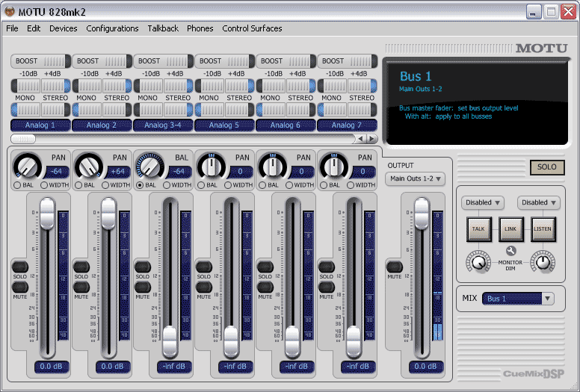Mute the Analog 6 channel
The height and width of the screenshot is (392, 580).
tap(265, 287)
